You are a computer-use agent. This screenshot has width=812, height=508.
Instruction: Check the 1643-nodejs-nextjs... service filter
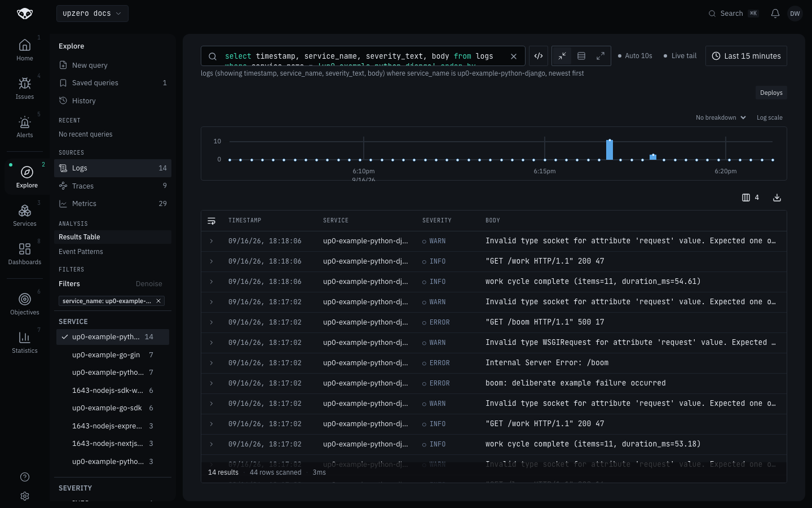coord(113,444)
